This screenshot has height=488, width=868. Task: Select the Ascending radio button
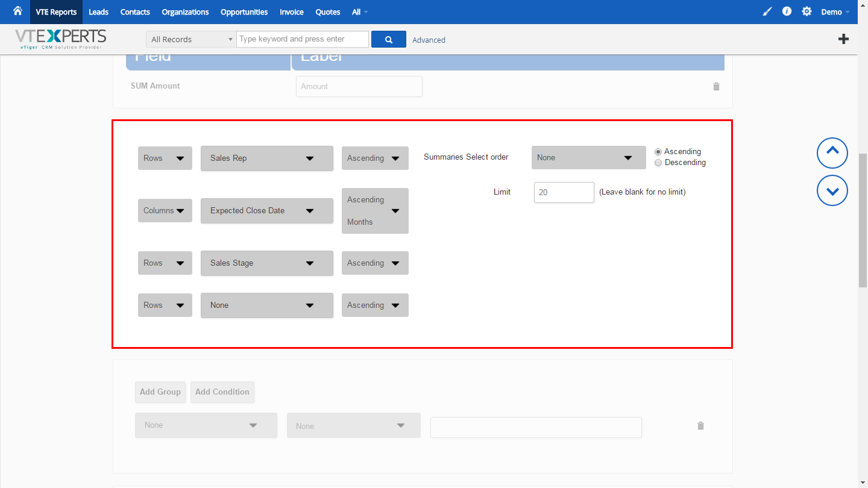(x=658, y=152)
